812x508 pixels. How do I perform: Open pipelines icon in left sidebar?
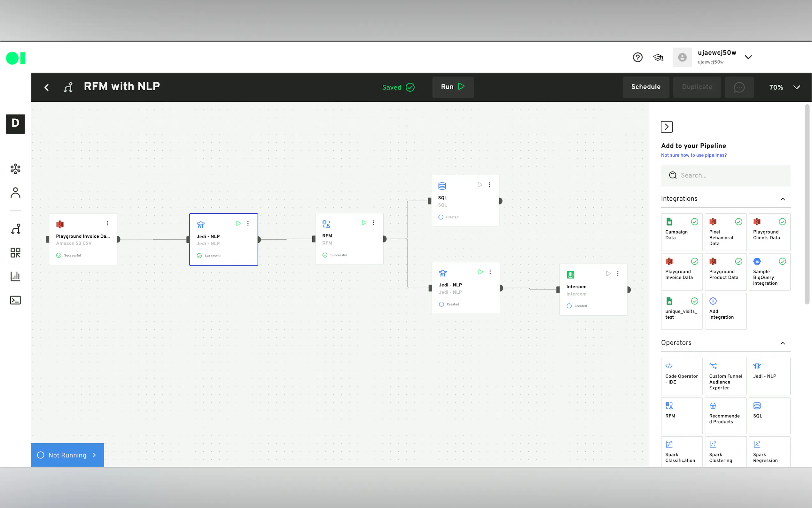15,229
